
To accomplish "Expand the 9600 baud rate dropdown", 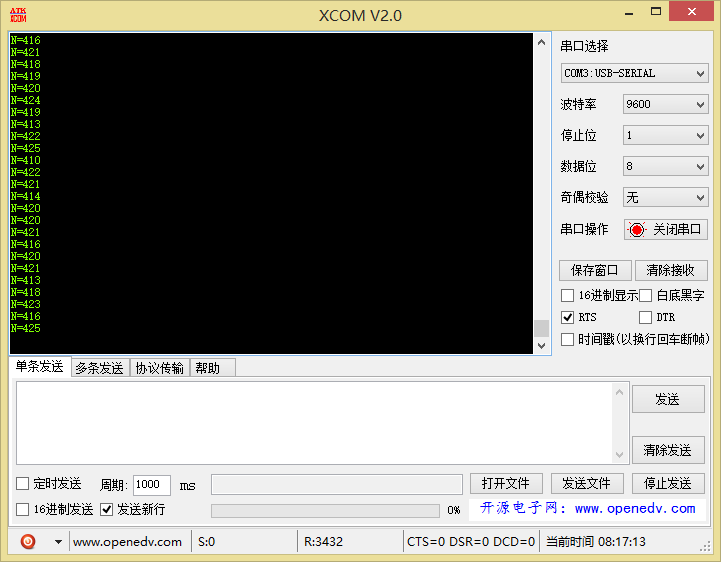I will (665, 104).
